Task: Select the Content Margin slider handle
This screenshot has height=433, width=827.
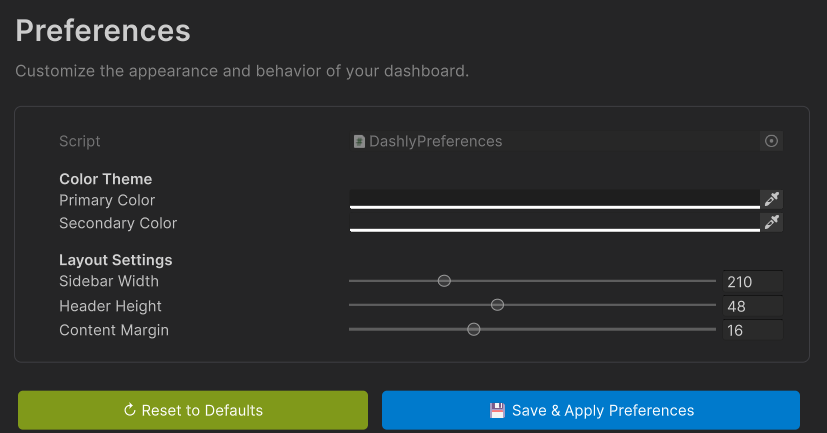Action: (474, 329)
